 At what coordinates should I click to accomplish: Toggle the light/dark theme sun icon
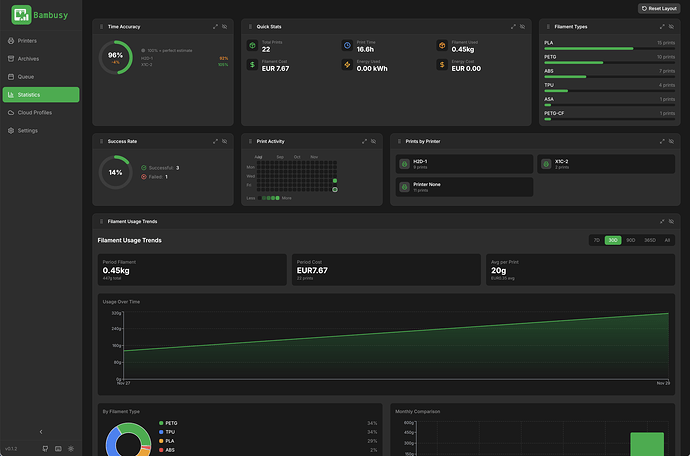(x=71, y=449)
